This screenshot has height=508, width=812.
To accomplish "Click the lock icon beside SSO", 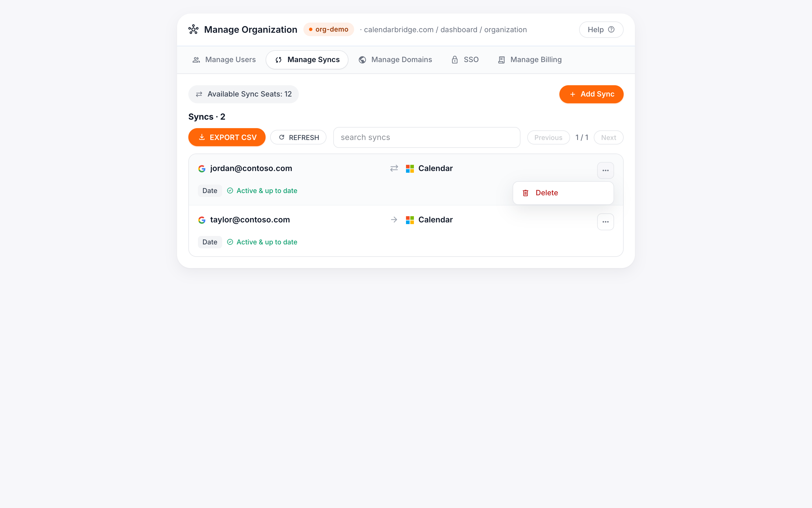I will coord(455,60).
